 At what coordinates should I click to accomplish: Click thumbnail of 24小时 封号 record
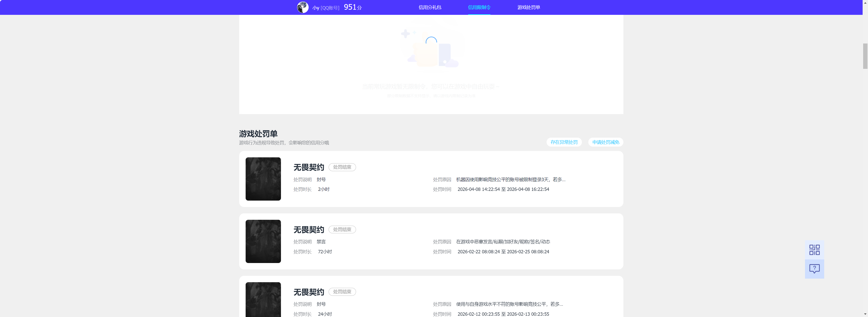[263, 300]
